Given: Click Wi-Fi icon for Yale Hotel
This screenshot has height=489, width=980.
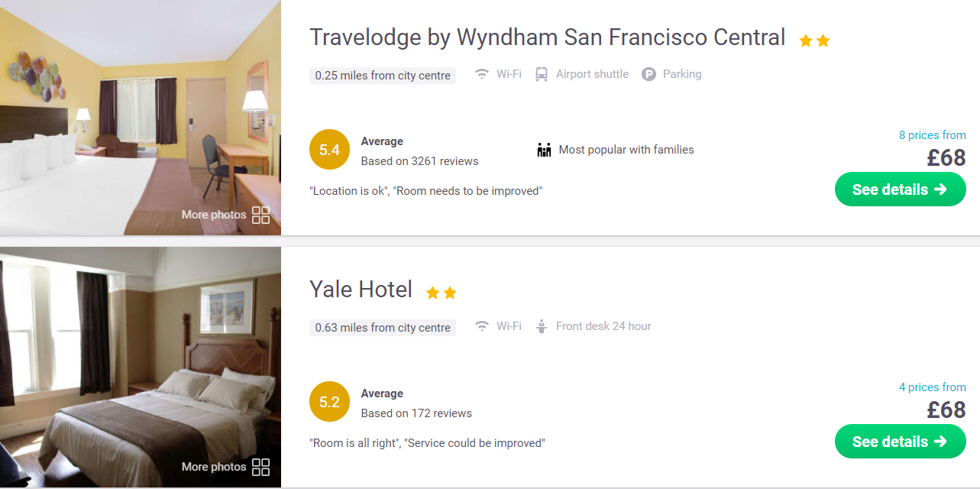Looking at the screenshot, I should (482, 326).
